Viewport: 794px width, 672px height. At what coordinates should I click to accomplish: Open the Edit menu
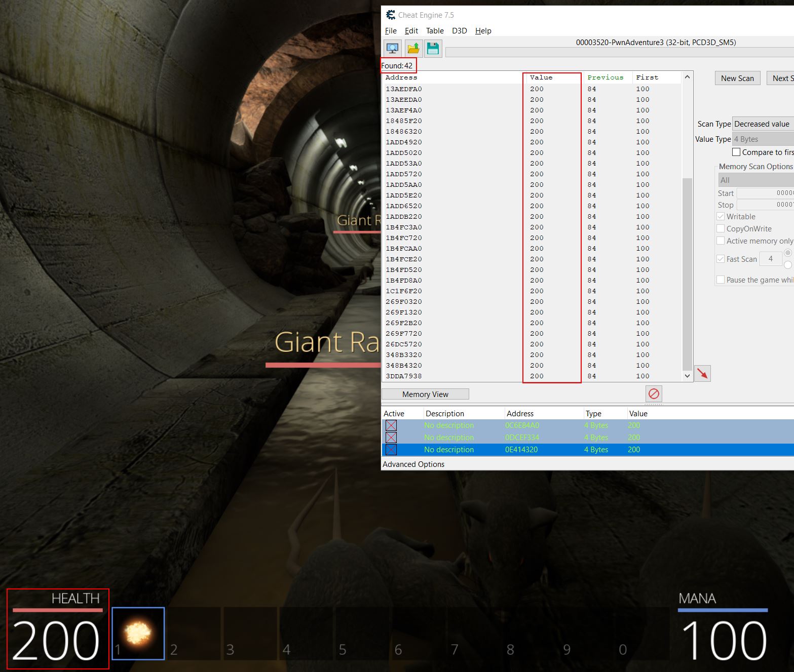point(411,31)
